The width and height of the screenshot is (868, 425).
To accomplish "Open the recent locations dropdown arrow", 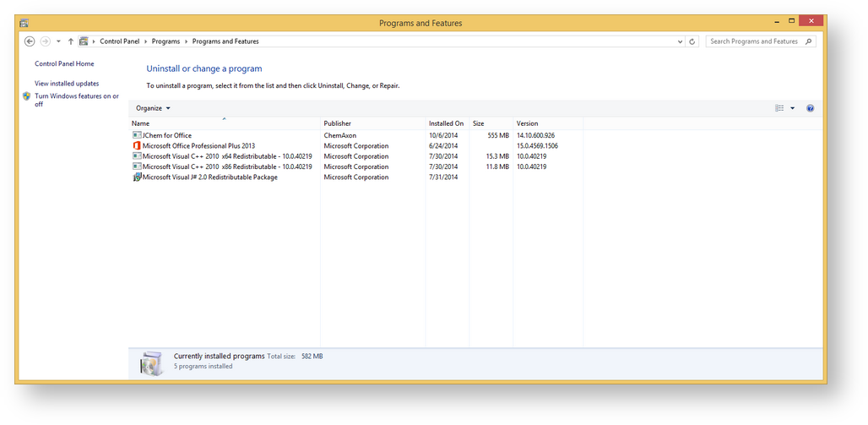I will click(58, 41).
